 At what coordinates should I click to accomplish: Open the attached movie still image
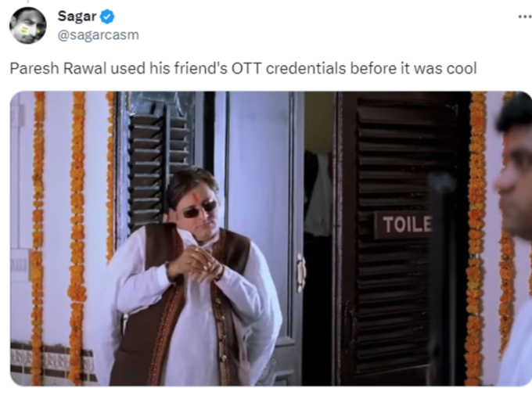[x=271, y=239]
